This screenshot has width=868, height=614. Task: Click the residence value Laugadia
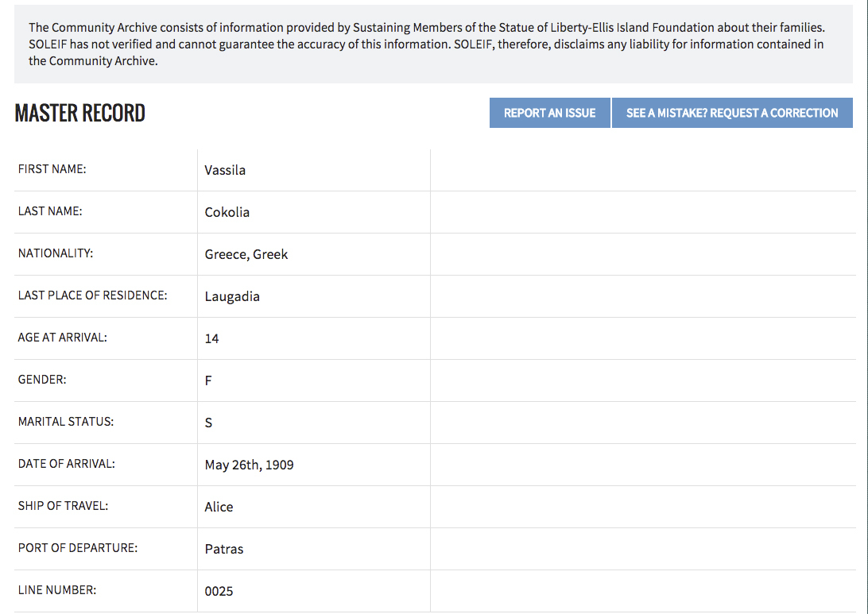232,296
